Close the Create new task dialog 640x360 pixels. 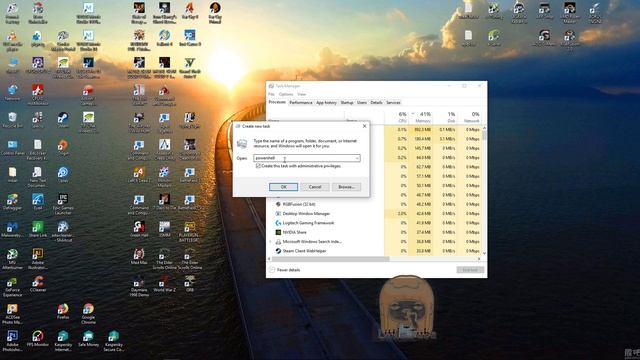[x=364, y=126]
